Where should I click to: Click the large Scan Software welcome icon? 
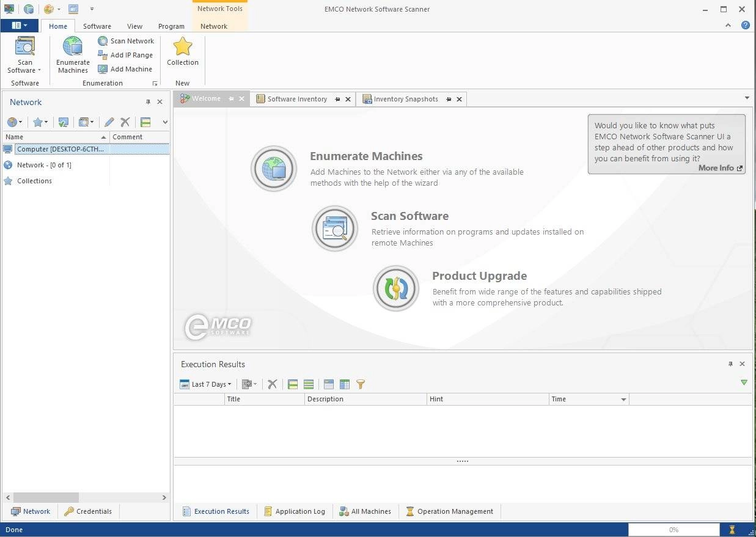(335, 228)
